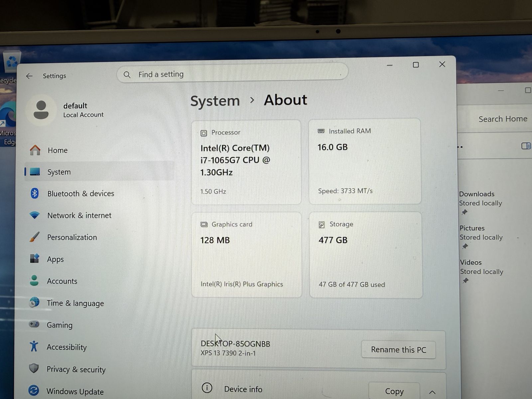Select System in the sidebar
This screenshot has width=532, height=399.
coord(99,172)
